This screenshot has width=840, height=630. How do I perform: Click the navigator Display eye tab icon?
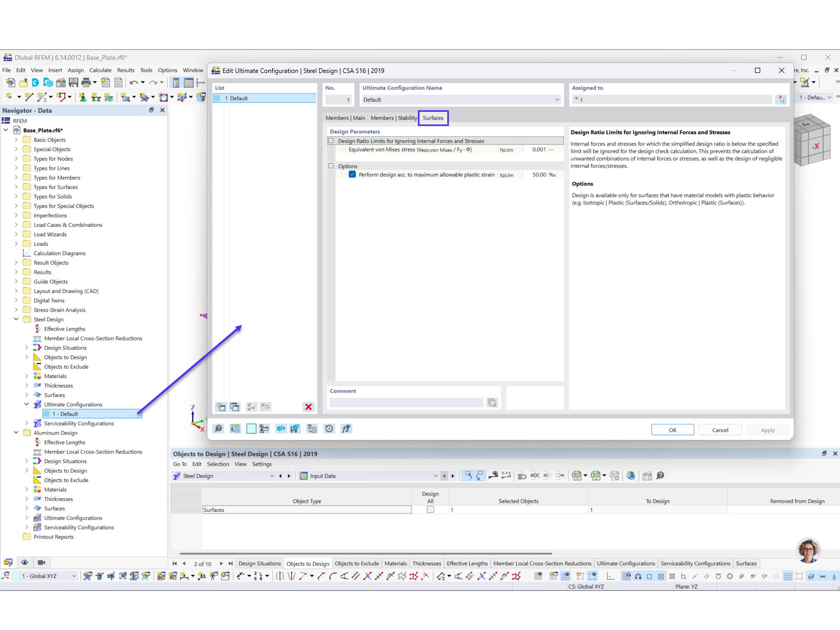pyautogui.click(x=25, y=562)
